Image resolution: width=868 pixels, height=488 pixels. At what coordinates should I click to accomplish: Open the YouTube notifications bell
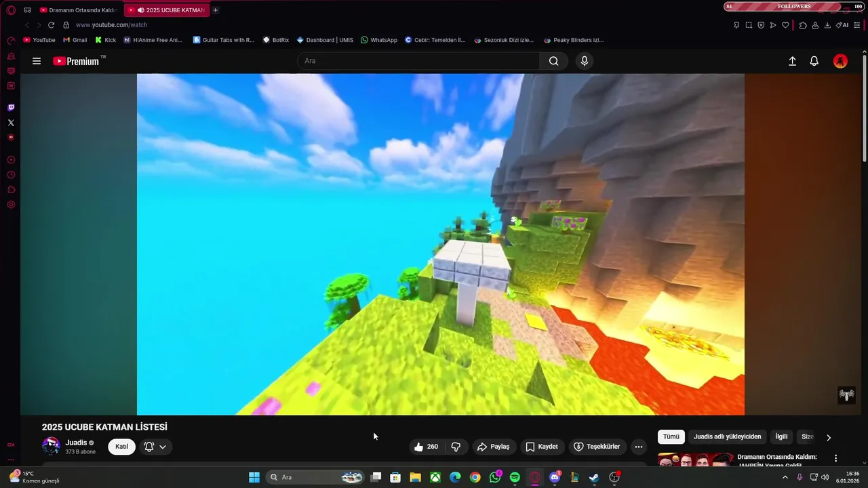pos(814,61)
